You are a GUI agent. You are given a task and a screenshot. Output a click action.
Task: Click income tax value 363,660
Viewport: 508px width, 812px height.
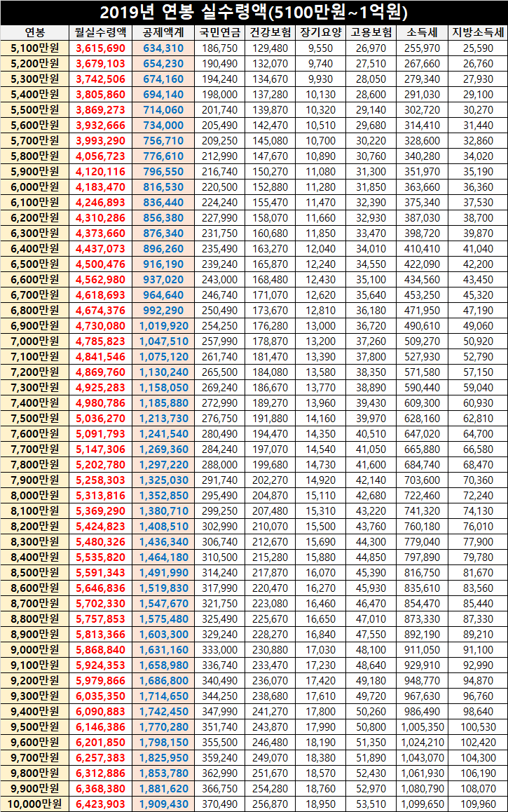tap(422, 187)
